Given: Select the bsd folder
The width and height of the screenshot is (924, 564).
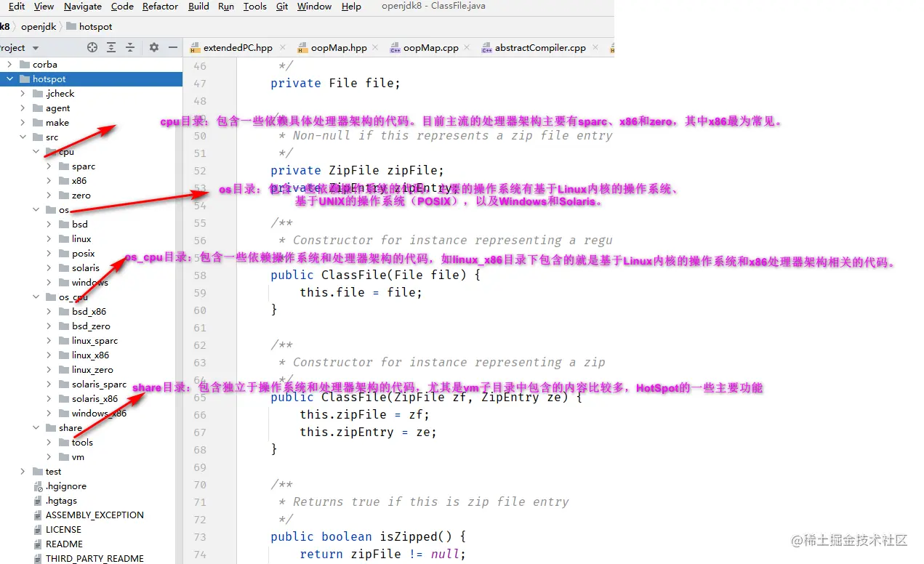Looking at the screenshot, I should (x=80, y=225).
